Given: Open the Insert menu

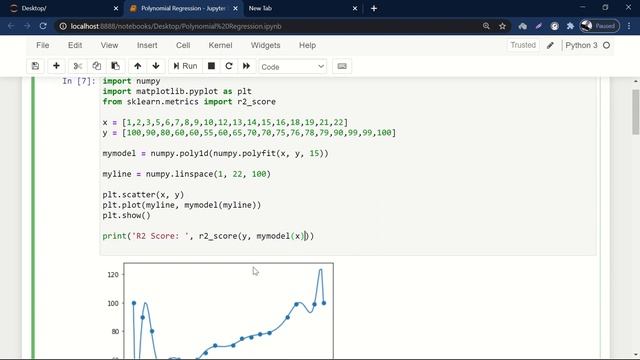Looking at the screenshot, I should [147, 45].
